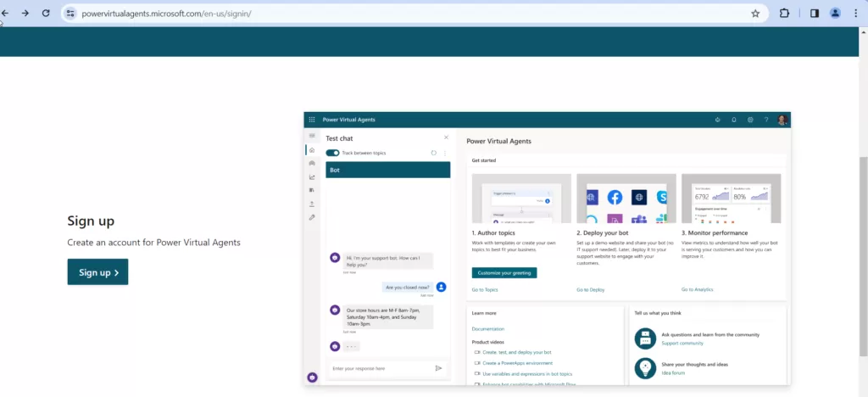This screenshot has height=397, width=868.
Task: Open the settings gear icon
Action: [749, 120]
